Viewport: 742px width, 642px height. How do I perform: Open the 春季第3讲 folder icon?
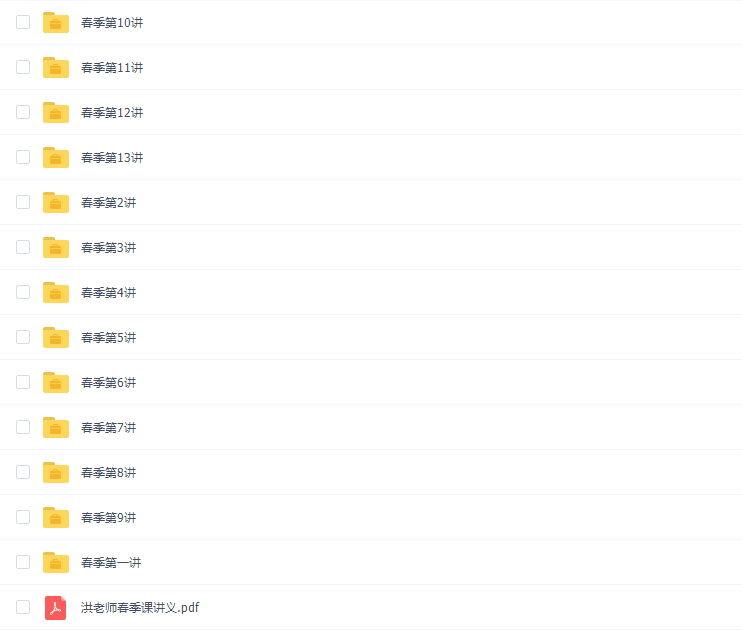coord(56,247)
